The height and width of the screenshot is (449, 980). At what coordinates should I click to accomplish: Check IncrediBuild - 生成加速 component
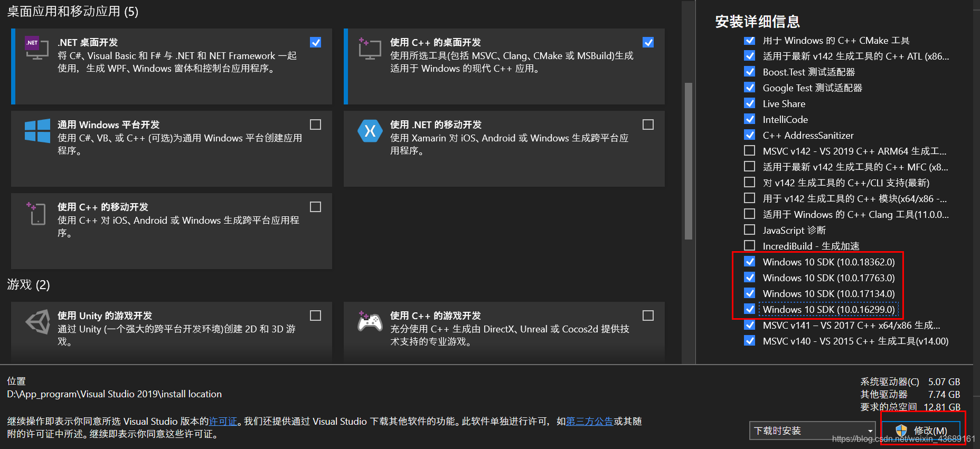749,246
